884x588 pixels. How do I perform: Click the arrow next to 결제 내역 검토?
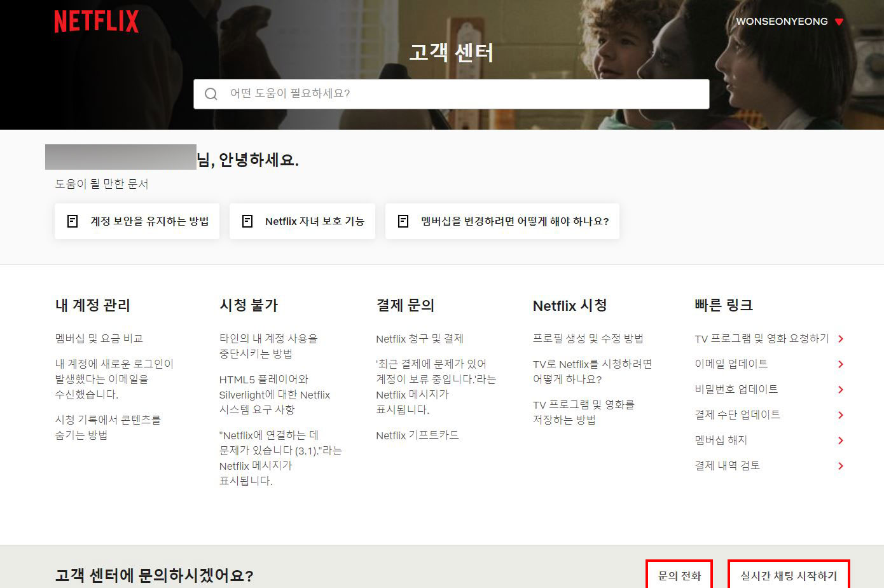(x=841, y=466)
